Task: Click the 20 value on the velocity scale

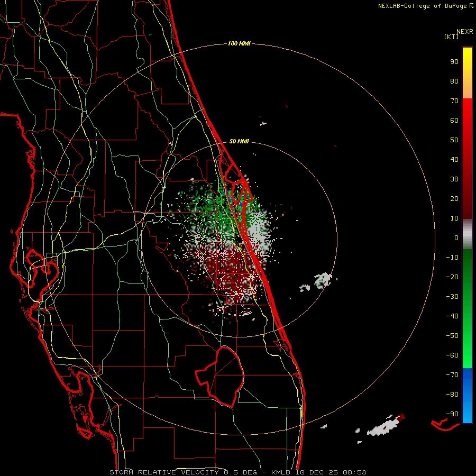Action: [x=454, y=198]
